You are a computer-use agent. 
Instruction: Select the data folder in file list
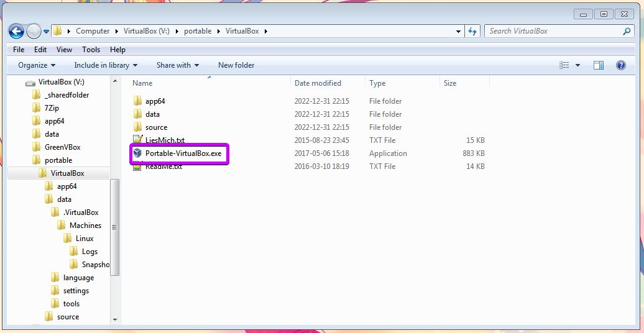click(x=146, y=114)
